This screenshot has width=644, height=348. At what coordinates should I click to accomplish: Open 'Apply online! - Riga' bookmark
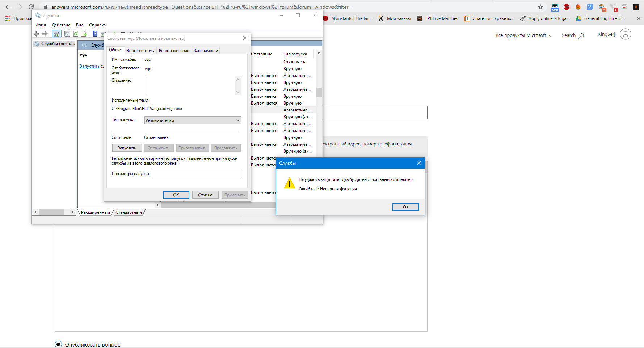click(545, 18)
